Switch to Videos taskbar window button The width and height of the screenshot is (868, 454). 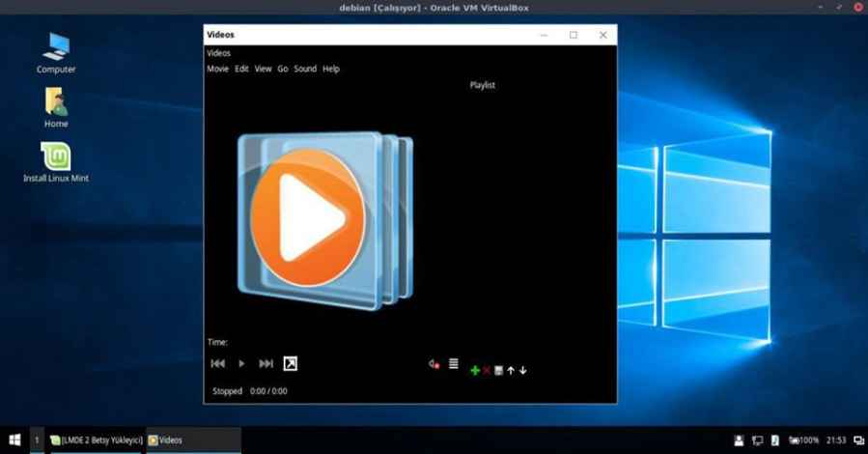coord(193,440)
